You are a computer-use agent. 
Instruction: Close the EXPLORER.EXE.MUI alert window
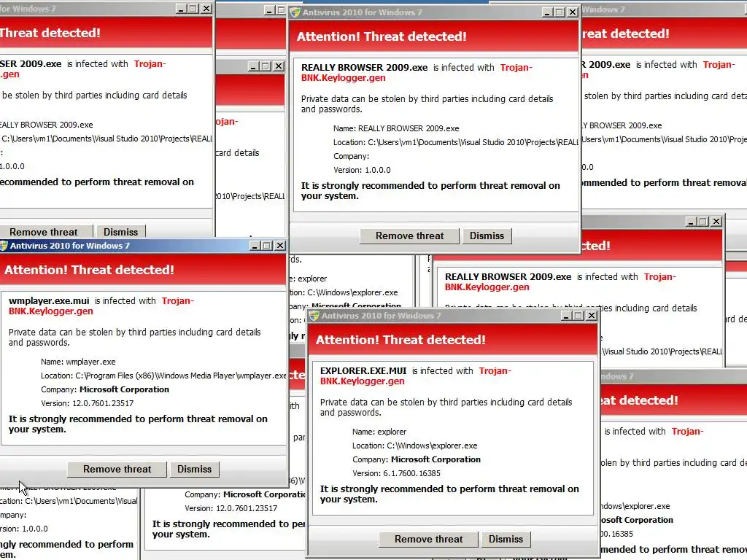coord(591,316)
